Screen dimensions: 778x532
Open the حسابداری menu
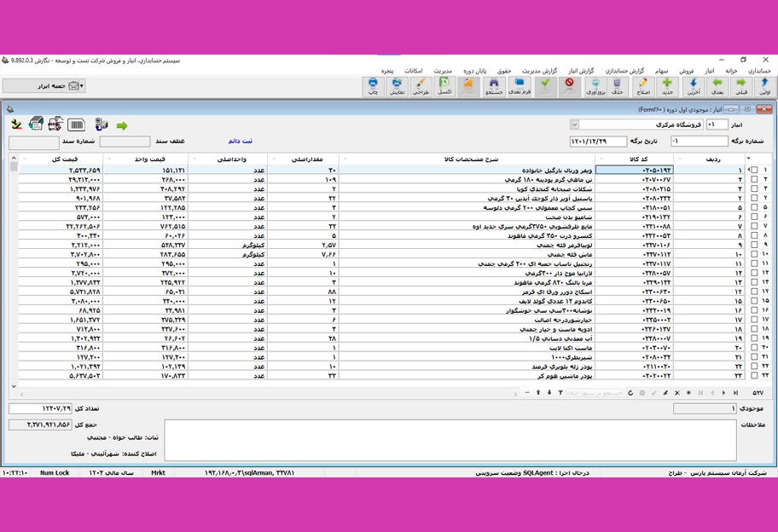759,71
